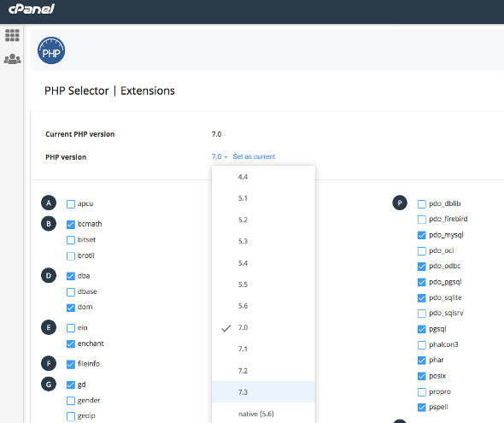Click the letter B section badge
Screen dimensions: 504x423
click(49, 224)
